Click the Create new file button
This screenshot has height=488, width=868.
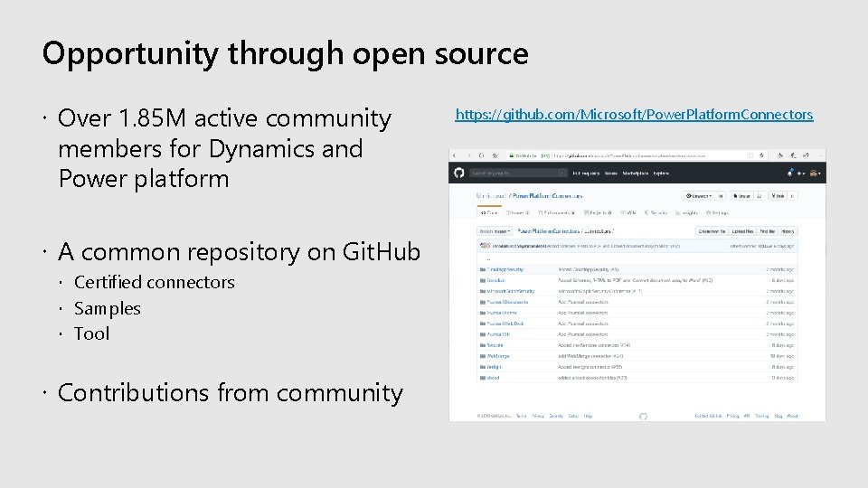pyautogui.click(x=712, y=231)
